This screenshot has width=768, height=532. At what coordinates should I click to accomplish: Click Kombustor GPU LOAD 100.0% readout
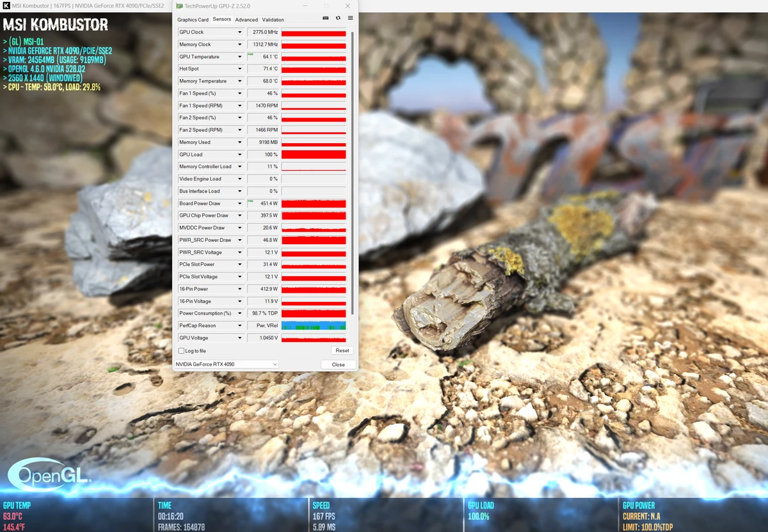point(479,517)
